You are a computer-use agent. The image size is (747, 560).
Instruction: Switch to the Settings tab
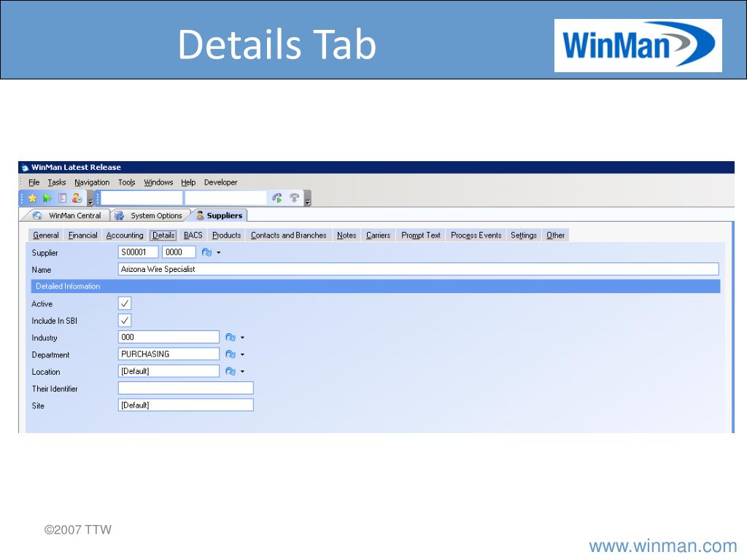pyautogui.click(x=524, y=236)
